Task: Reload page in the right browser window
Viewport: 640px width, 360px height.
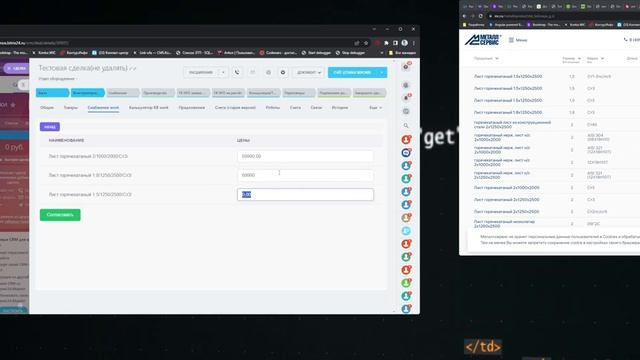Action: tap(480, 16)
